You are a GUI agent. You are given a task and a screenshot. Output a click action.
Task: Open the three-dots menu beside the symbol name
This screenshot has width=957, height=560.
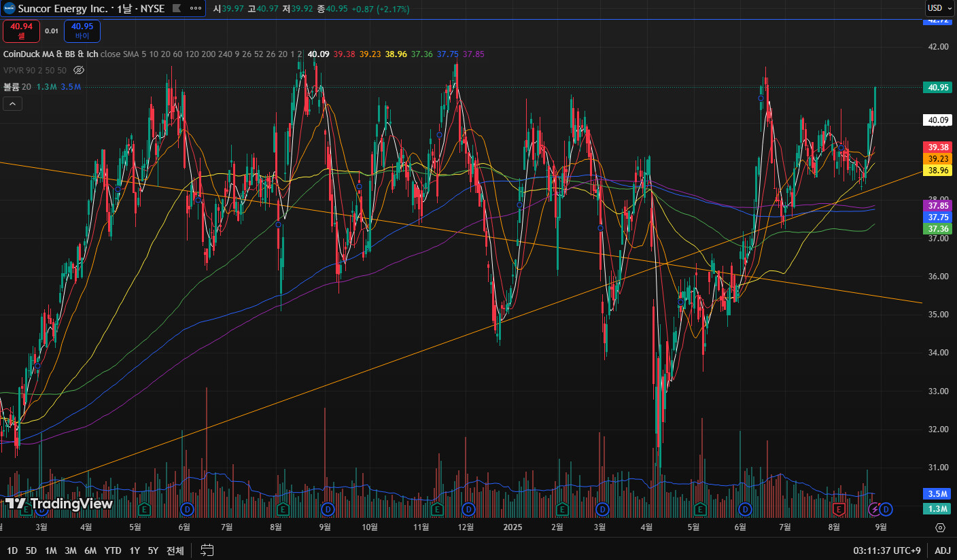[195, 9]
